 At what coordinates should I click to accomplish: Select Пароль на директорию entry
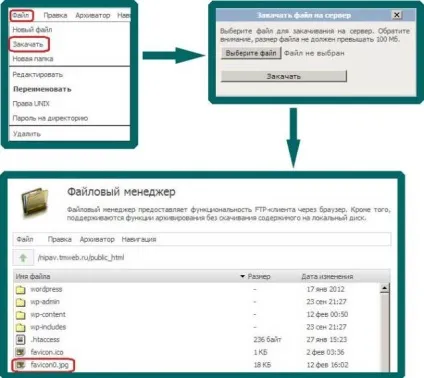(x=50, y=118)
